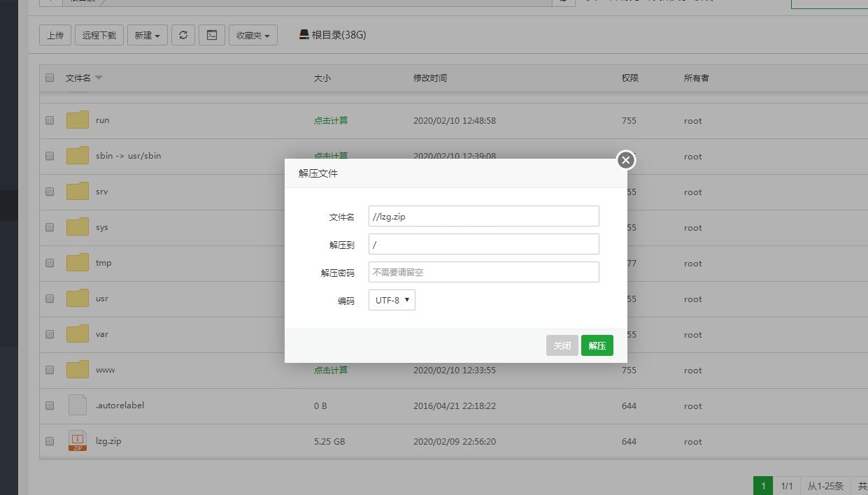Click the .autorelabel file icon

[x=78, y=406]
